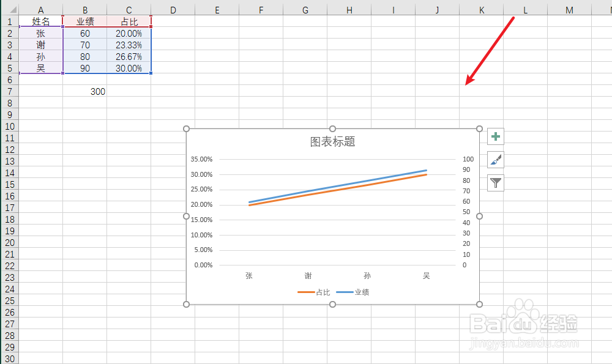Select column H header
Image resolution: width=612 pixels, height=364 pixels.
coord(349,10)
